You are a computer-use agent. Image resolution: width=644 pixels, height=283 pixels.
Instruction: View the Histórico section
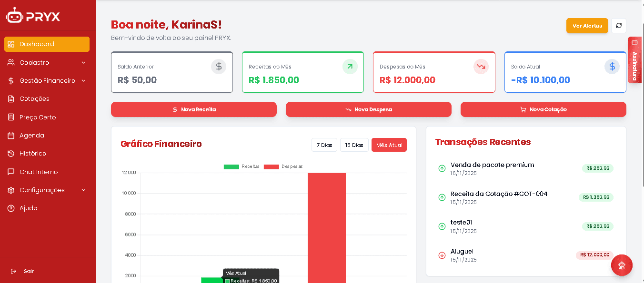pos(33,154)
